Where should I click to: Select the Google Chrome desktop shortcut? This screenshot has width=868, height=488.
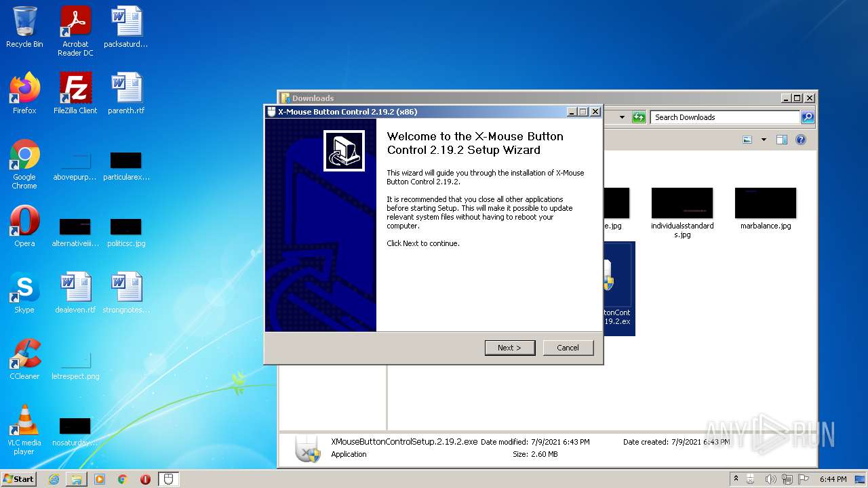[24, 164]
